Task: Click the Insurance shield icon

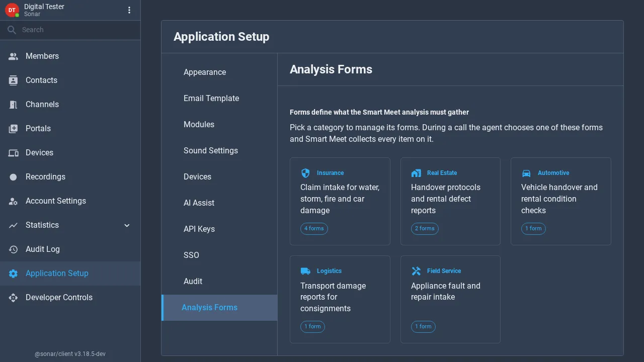Action: tap(305, 173)
